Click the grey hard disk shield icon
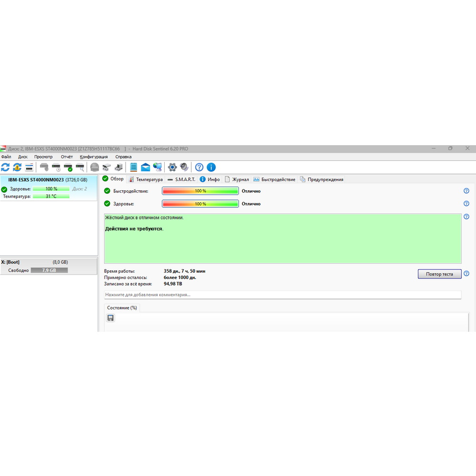 [44, 167]
